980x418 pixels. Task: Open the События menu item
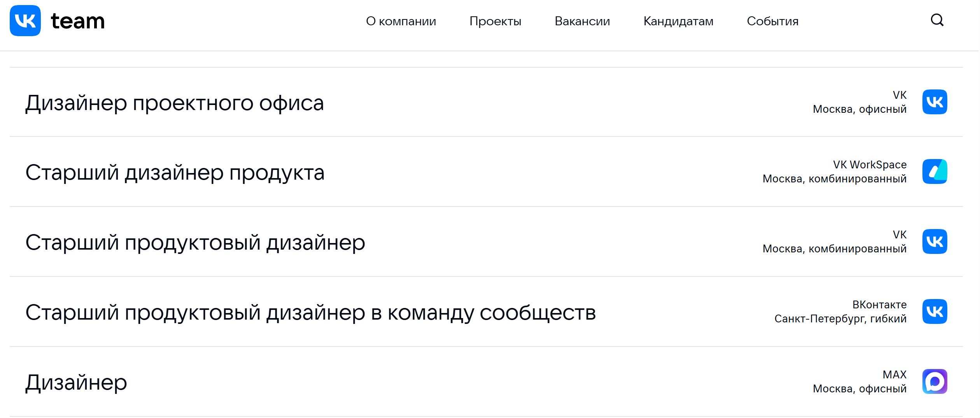(x=772, y=21)
